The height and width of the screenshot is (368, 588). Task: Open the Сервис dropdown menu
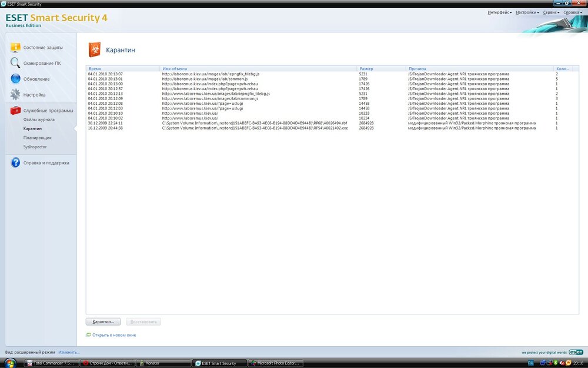coord(552,12)
